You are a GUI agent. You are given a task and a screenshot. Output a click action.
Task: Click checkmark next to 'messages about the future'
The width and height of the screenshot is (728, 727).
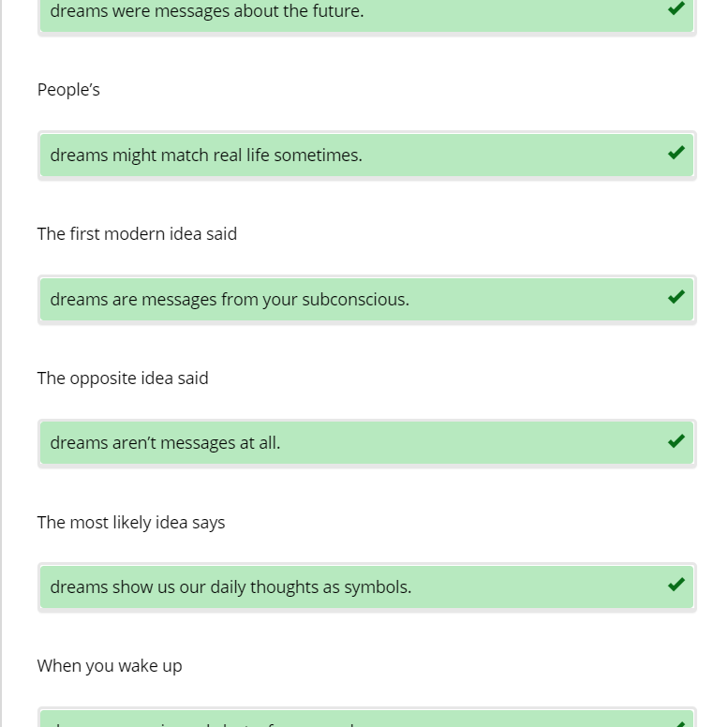(676, 8)
